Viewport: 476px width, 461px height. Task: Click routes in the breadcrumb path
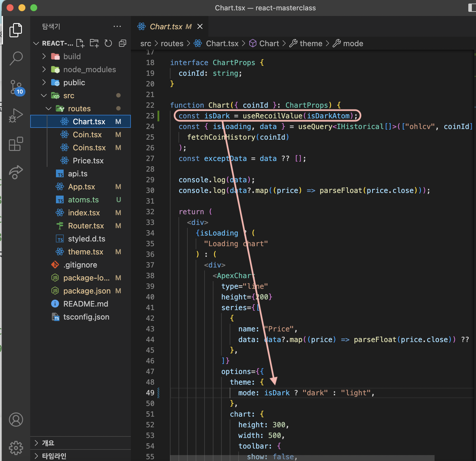click(172, 43)
